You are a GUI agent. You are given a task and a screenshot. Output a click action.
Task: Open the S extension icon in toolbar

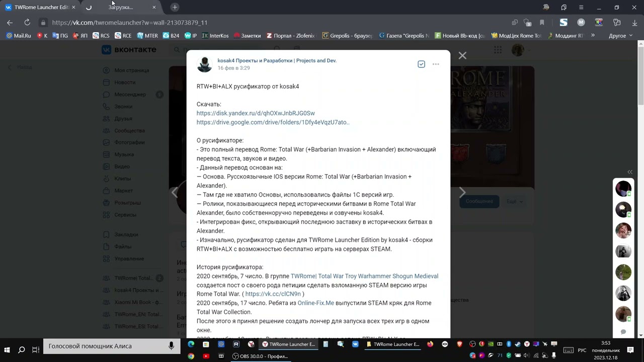click(x=563, y=22)
